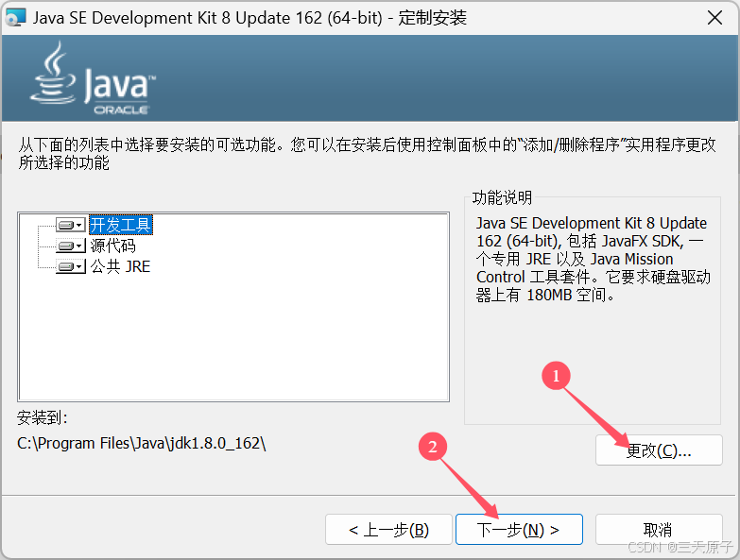Click the installer icon in title bar

pyautogui.click(x=15, y=18)
